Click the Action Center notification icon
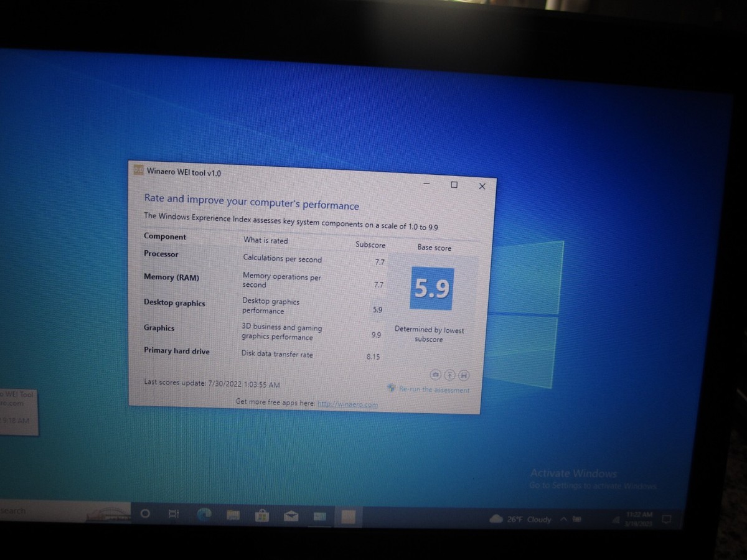The image size is (747, 560). point(666,518)
